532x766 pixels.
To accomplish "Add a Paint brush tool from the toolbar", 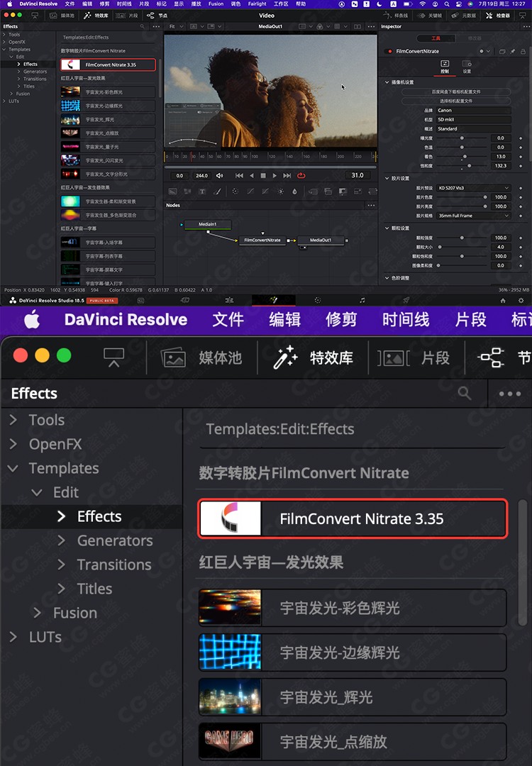I will click(217, 191).
